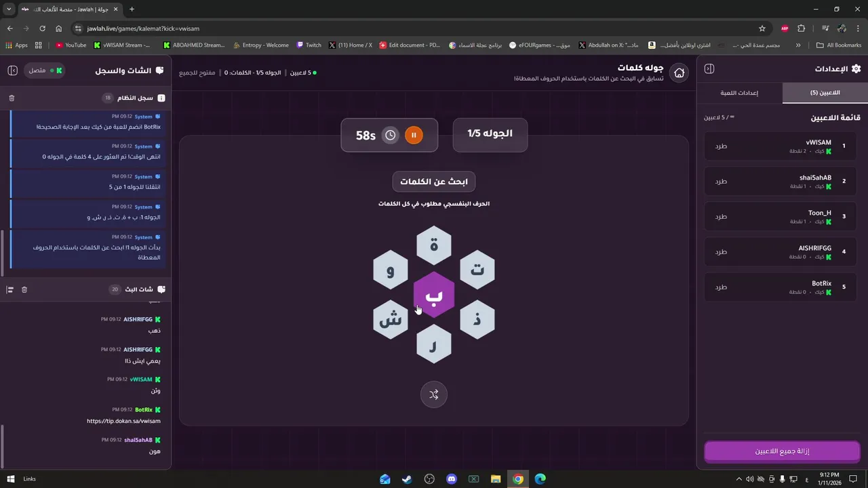Image resolution: width=868 pixels, height=488 pixels.
Task: Click the address bar URL
Action: coord(143,28)
